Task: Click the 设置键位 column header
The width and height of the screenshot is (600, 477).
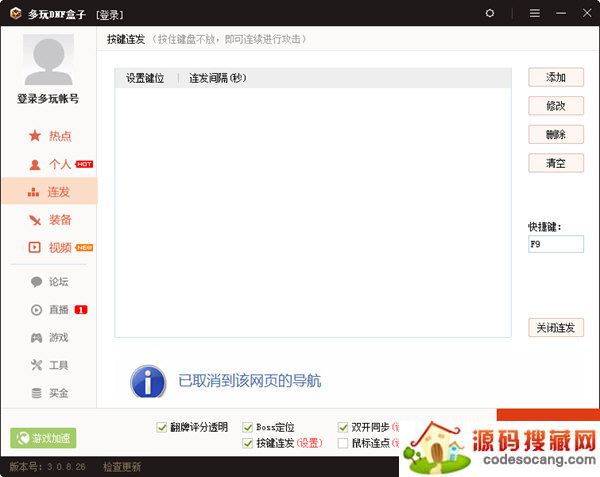Action: coord(145,78)
